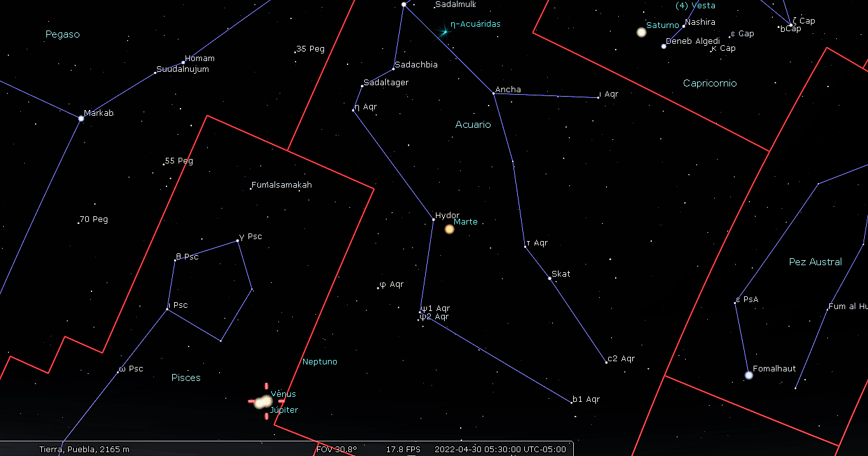
Task: Select the planet Saturn (Saturno)
Action: [641, 32]
